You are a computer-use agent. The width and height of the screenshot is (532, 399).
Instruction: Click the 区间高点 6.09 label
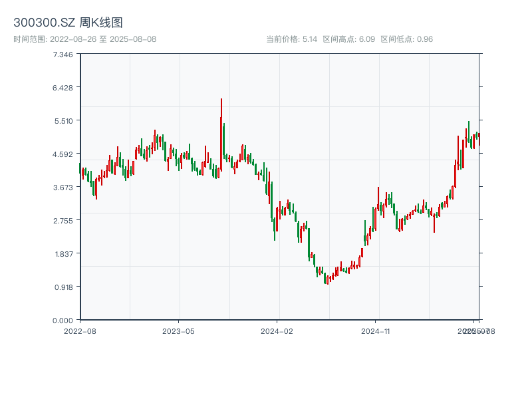tap(348, 39)
